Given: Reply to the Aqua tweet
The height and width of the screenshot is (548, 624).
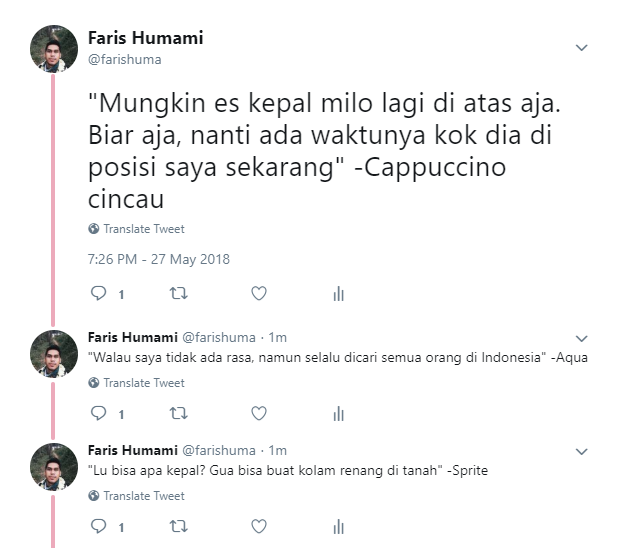Looking at the screenshot, I should point(98,413).
